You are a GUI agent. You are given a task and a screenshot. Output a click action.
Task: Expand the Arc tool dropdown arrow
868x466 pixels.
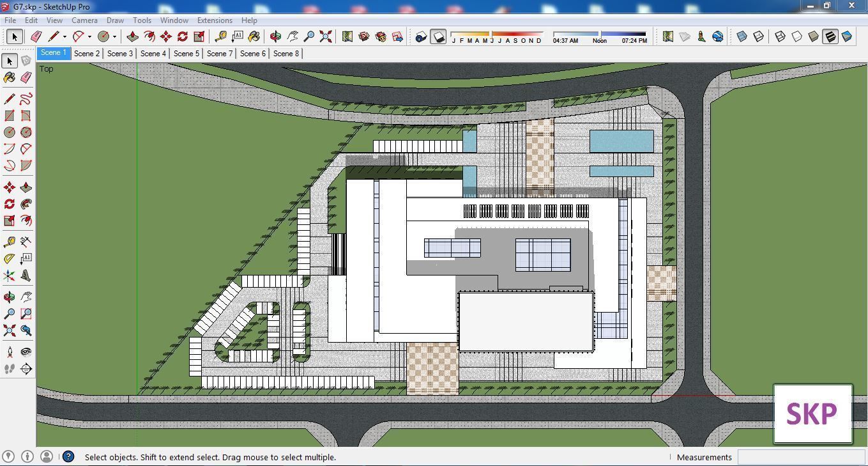tap(89, 37)
